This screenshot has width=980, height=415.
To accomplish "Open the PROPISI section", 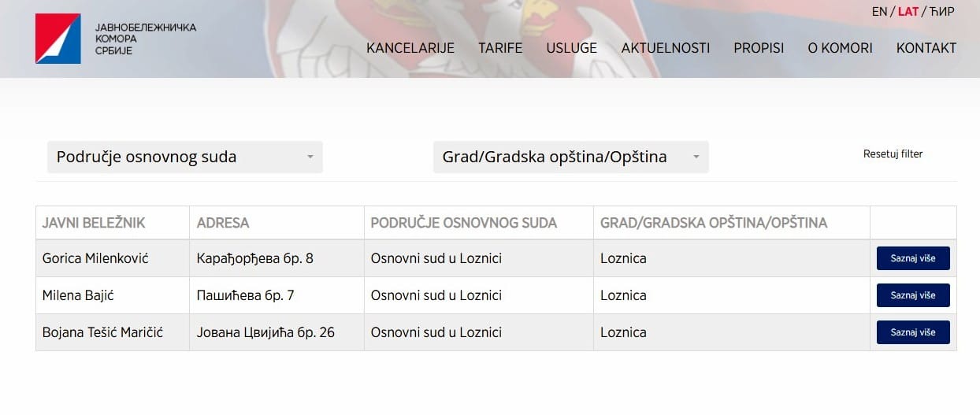I will point(759,48).
